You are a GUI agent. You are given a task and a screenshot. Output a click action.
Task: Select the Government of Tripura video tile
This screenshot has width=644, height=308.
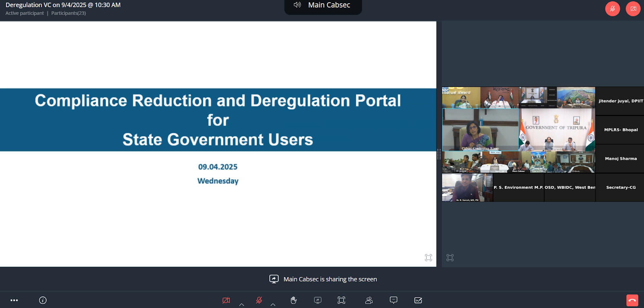tap(557, 130)
